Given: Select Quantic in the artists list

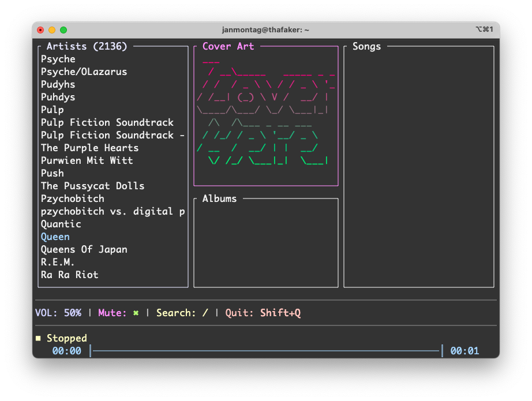Looking at the screenshot, I should (61, 224).
